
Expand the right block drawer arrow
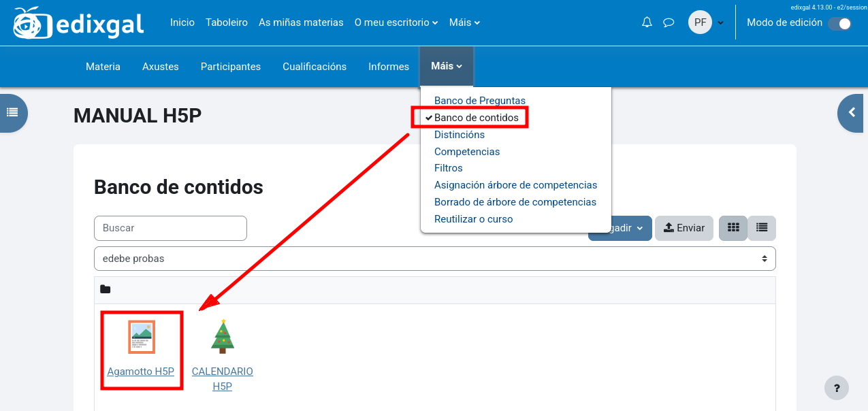coord(852,112)
